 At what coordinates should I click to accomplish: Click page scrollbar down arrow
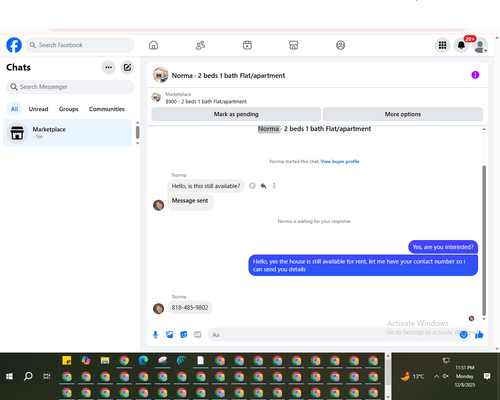pyautogui.click(x=497, y=349)
